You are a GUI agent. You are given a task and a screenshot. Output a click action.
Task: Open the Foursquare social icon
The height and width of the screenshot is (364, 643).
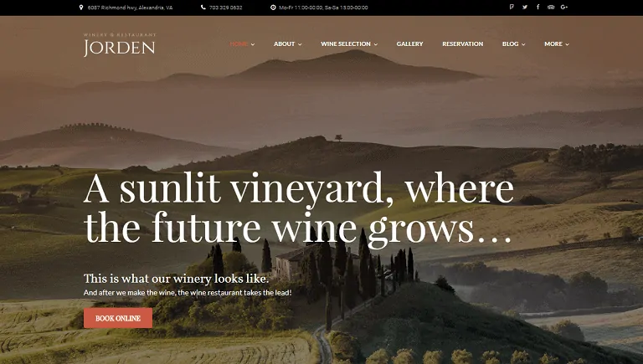pyautogui.click(x=512, y=7)
